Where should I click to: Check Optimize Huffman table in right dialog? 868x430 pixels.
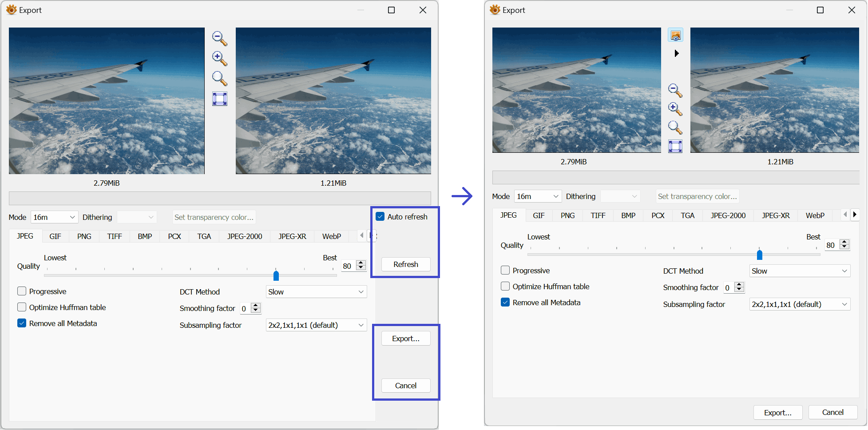505,287
